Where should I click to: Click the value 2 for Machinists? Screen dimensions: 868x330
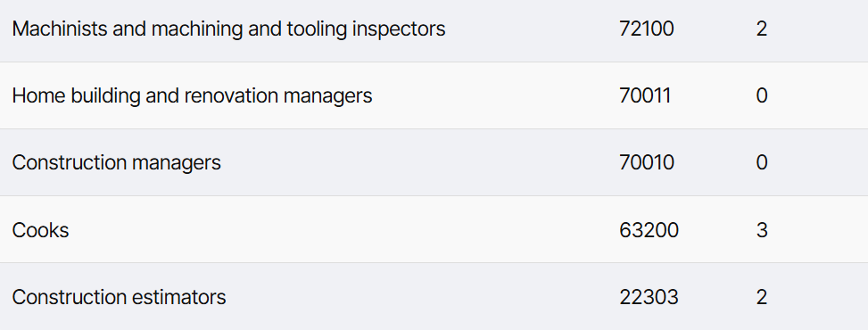pos(762,29)
